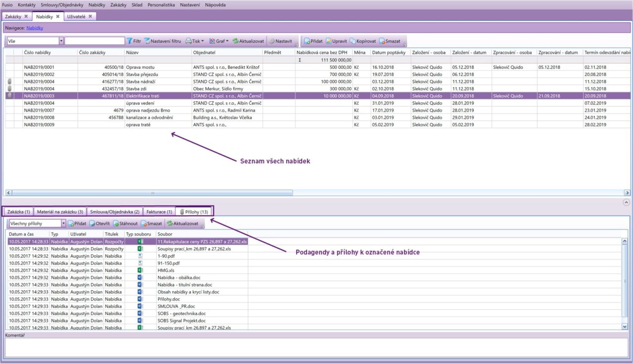Switch to Smlouva/Objednávka (2) tab
The width and height of the screenshot is (633, 364).
pos(115,212)
